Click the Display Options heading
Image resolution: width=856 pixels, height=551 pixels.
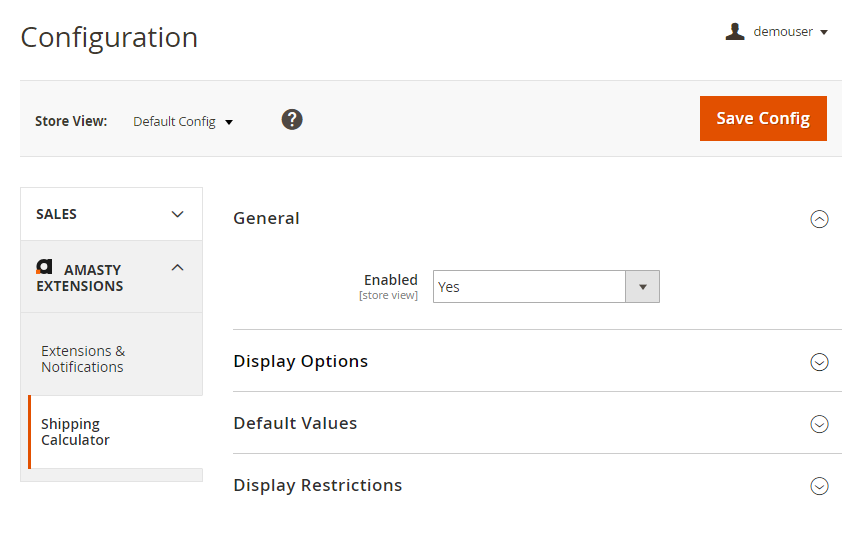click(x=300, y=361)
